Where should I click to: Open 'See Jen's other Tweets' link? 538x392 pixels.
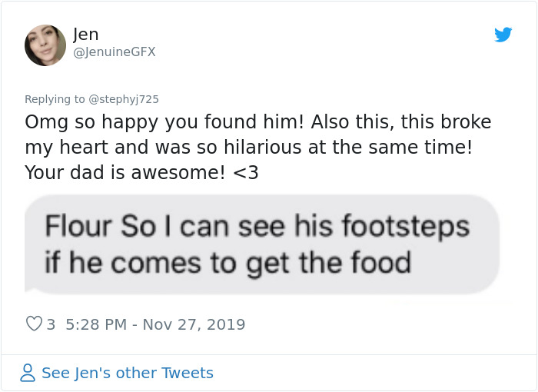[127, 374]
